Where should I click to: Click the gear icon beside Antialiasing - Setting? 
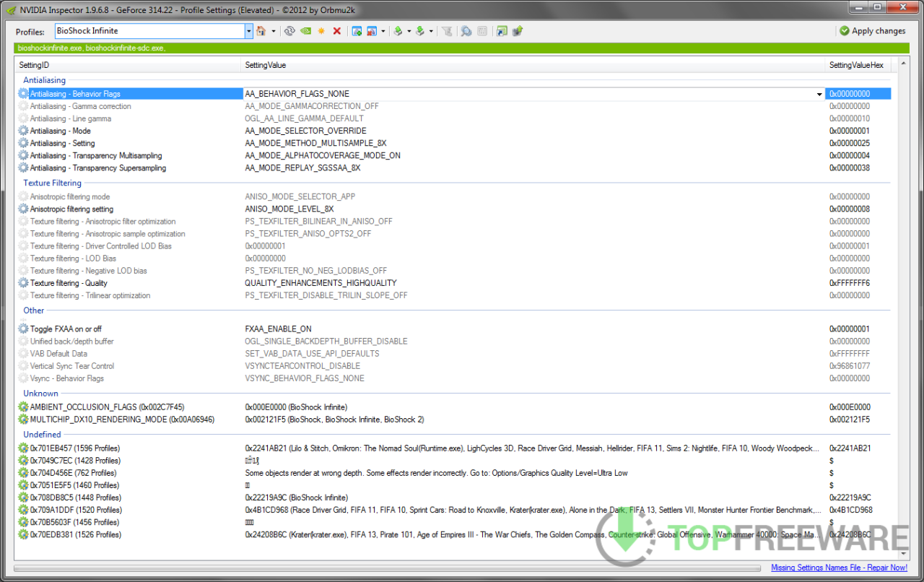pyautogui.click(x=23, y=143)
